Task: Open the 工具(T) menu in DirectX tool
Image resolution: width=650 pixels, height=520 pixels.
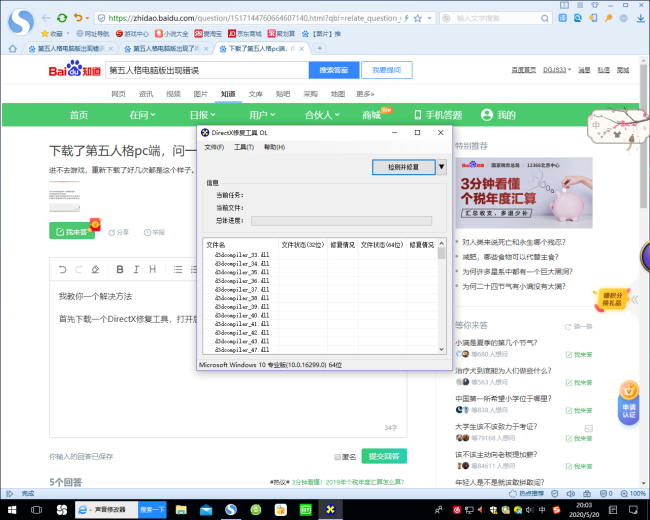Action: 244,147
